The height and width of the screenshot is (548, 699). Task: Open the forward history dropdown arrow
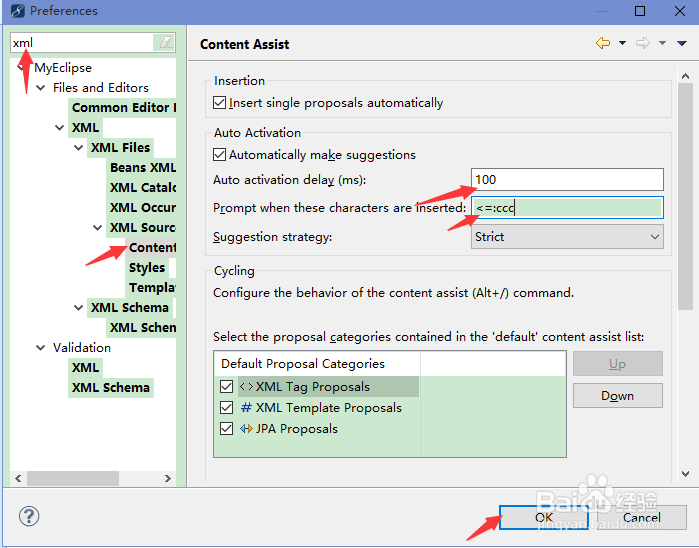662,43
